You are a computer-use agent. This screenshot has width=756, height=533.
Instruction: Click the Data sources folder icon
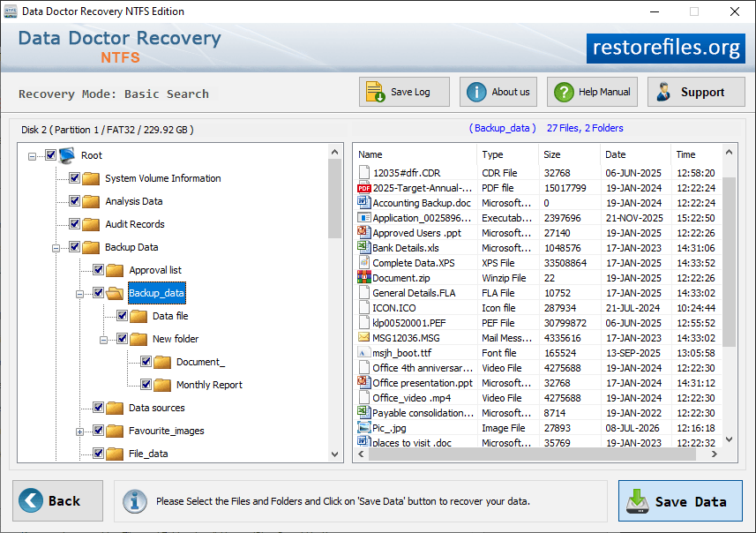point(115,408)
